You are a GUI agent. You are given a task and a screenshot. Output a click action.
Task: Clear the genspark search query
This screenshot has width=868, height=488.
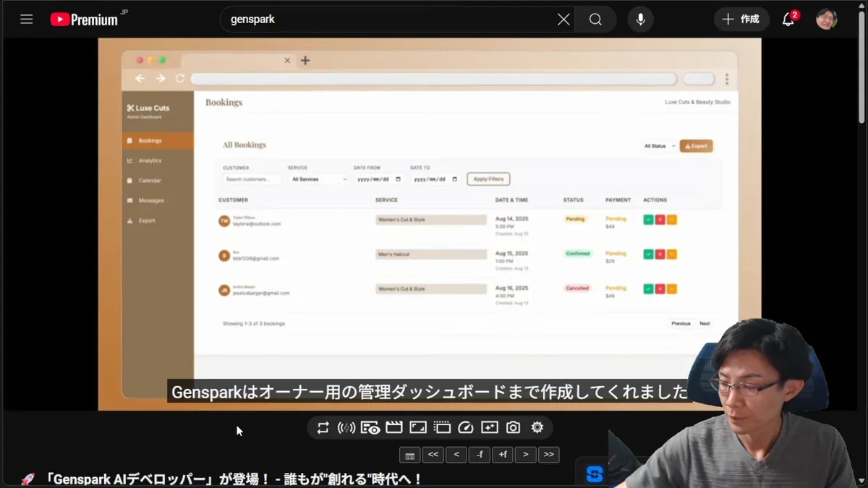tap(563, 20)
